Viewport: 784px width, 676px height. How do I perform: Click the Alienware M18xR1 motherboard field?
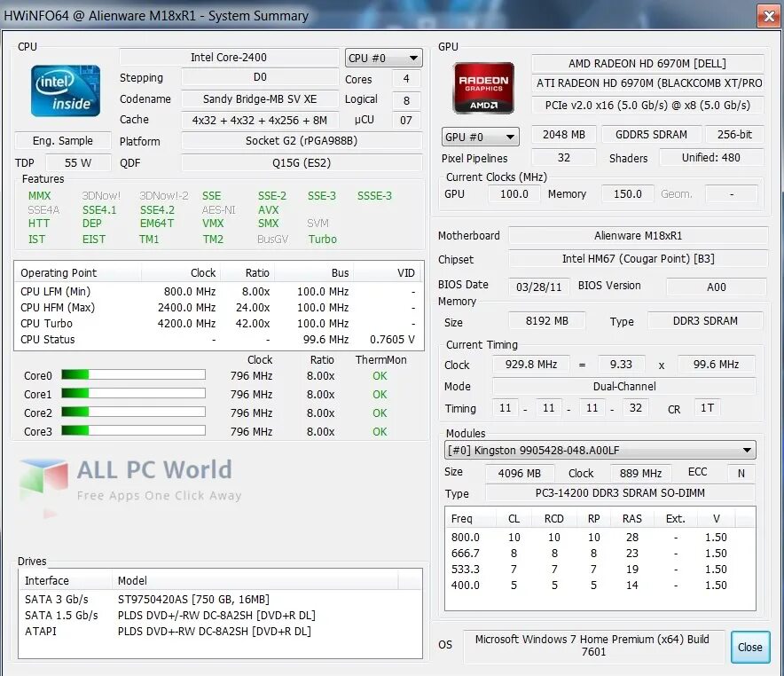638,235
